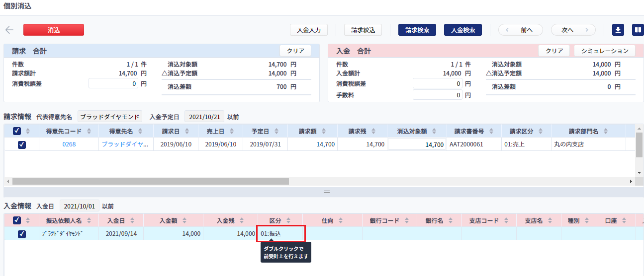
Task: Sort by 支店コード column arrows
Action: pos(506,220)
